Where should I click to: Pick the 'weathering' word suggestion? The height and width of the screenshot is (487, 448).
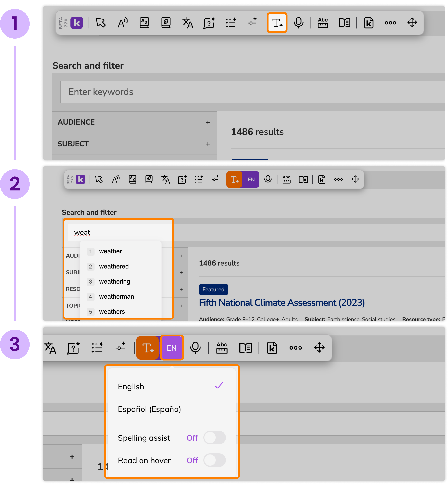(115, 282)
